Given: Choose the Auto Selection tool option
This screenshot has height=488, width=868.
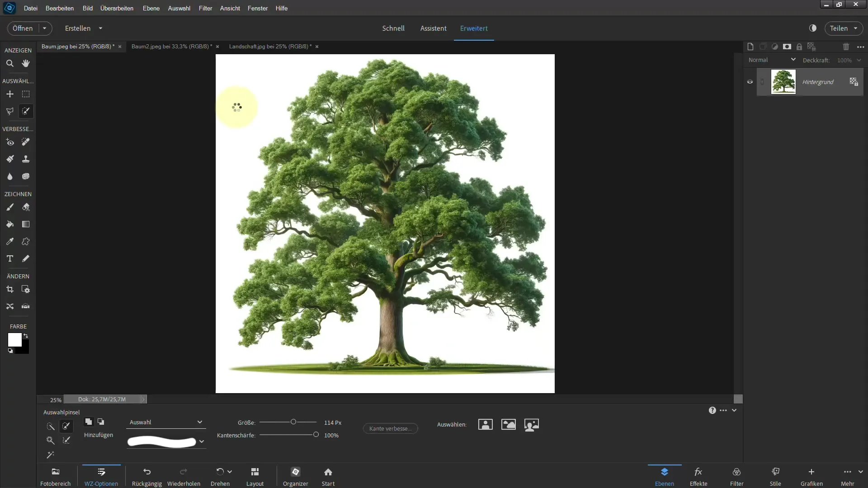Looking at the screenshot, I should tap(50, 455).
